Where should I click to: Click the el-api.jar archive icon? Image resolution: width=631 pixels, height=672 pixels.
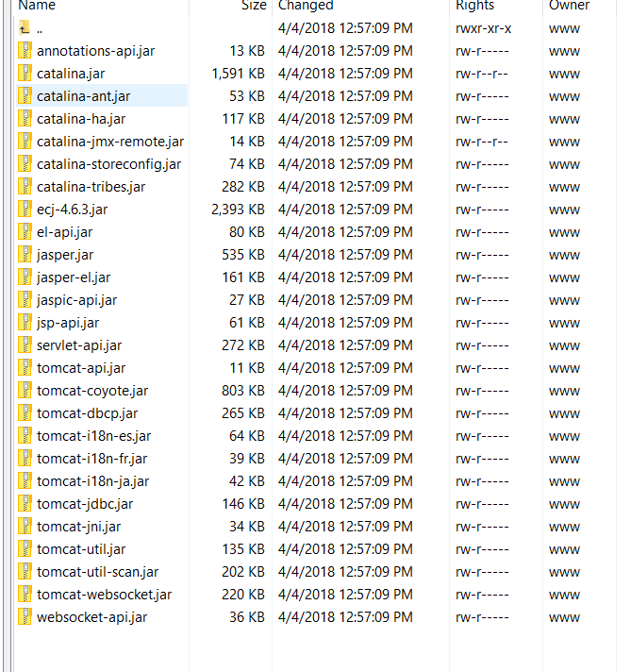[x=25, y=232]
